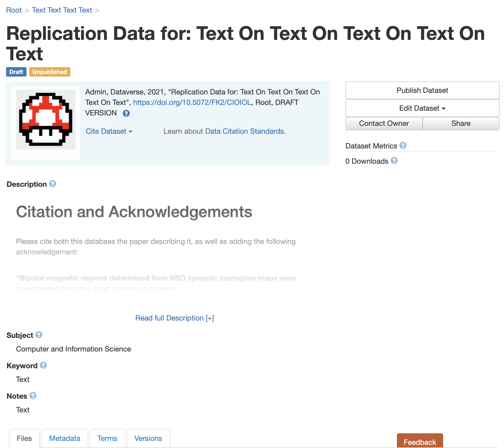
Task: Click Description field help icon
Action: (x=52, y=184)
